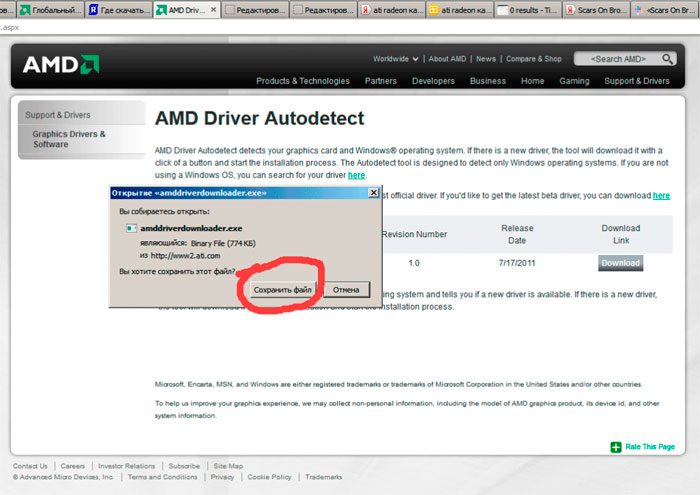700x495 pixels.
Task: Open the Partners menu
Action: (x=380, y=81)
